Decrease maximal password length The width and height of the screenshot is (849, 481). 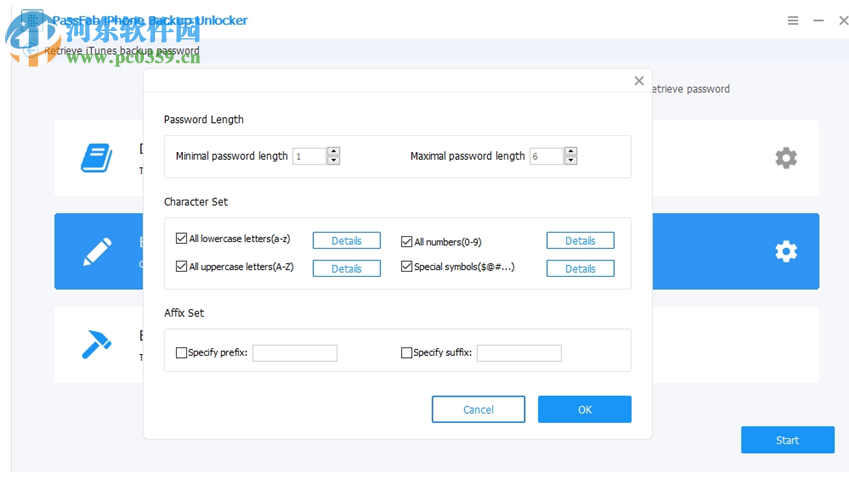(x=571, y=160)
